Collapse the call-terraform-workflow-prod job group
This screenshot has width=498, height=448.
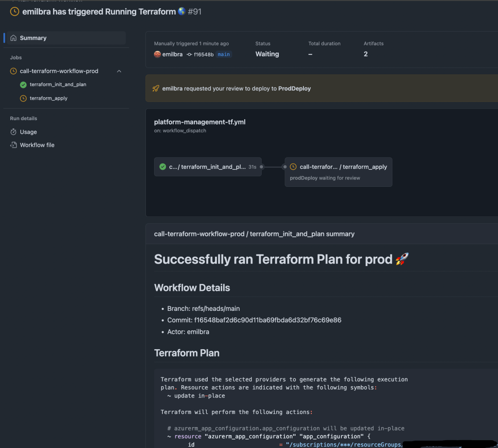pyautogui.click(x=119, y=72)
